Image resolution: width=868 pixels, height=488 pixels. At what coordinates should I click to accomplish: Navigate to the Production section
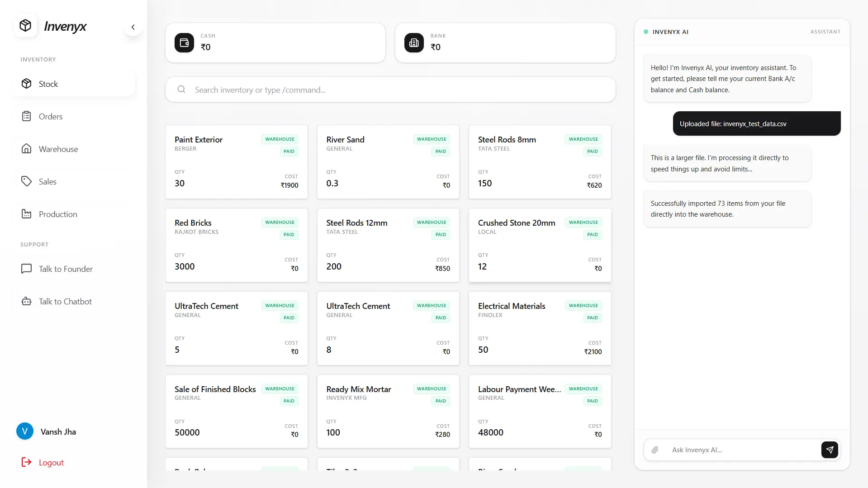pyautogui.click(x=75, y=214)
